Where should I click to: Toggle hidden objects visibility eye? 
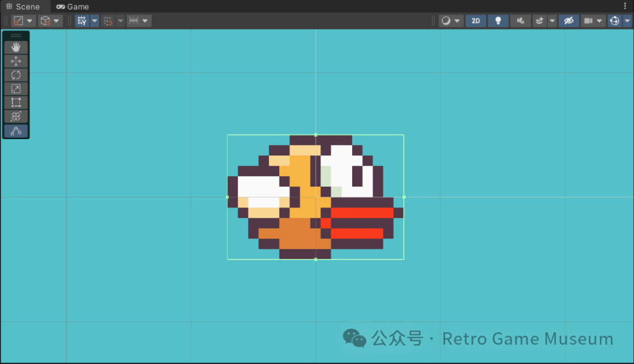(568, 21)
